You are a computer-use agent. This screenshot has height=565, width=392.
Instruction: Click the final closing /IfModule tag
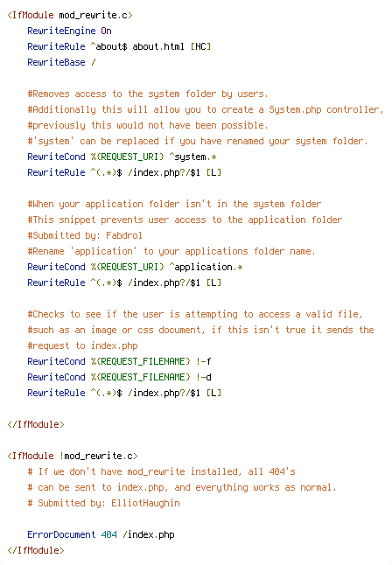(x=36, y=551)
